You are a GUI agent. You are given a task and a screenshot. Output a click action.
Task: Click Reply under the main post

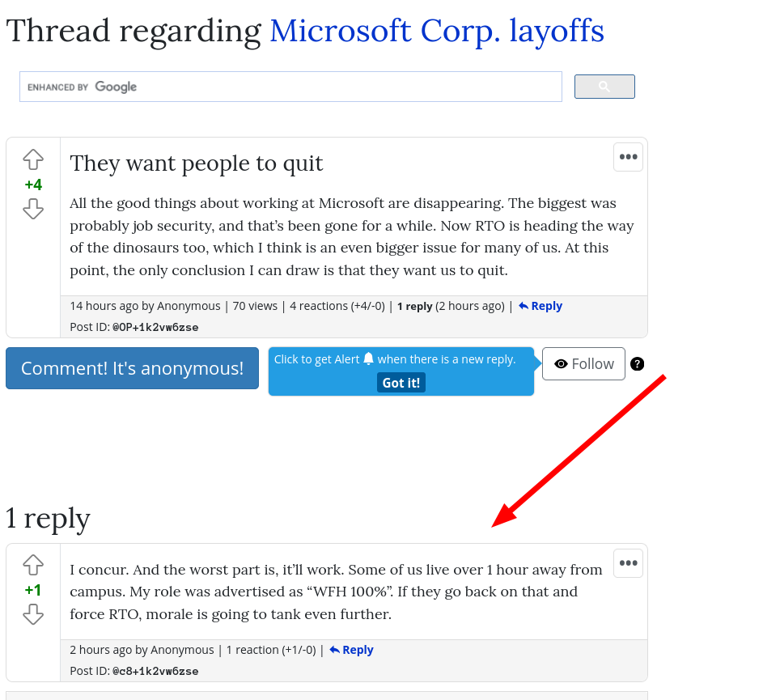coord(540,306)
